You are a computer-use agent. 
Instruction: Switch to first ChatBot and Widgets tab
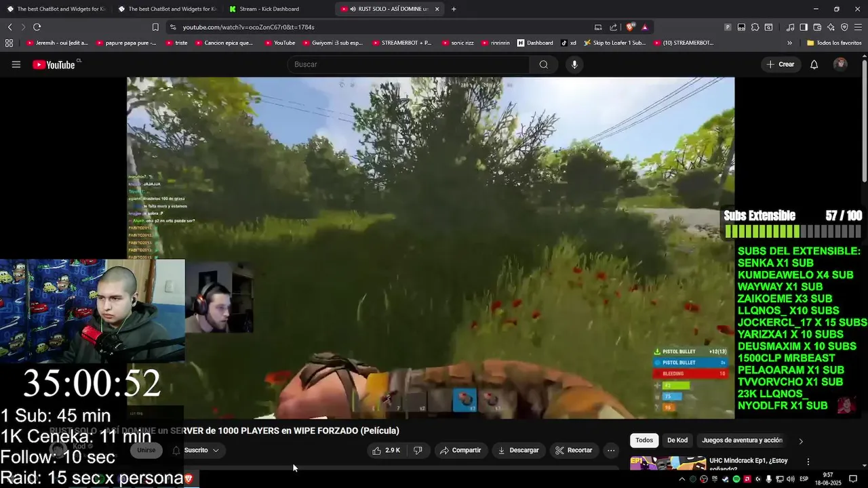[56, 9]
